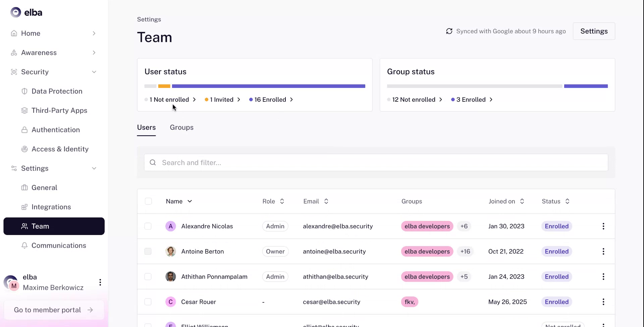Screen dimensions: 644x327
Task: Expand the Awareness chevron in sidebar
Action: (94, 53)
